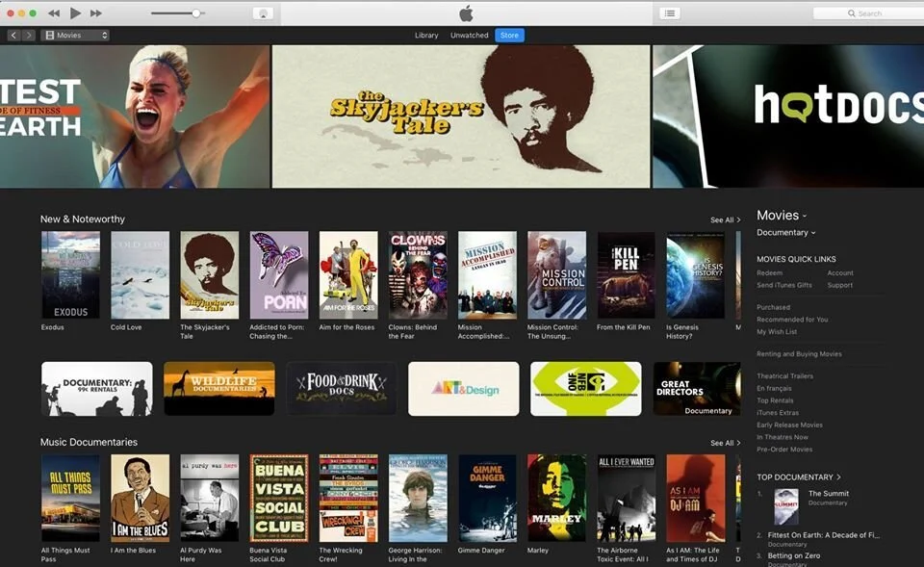Image resolution: width=924 pixels, height=567 pixels.
Task: Click the Account quick link
Action: 840,272
